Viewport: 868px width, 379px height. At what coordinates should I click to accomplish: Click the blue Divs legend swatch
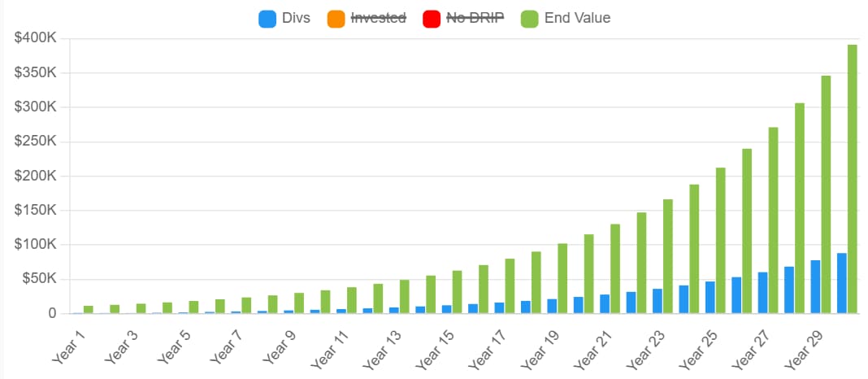267,18
